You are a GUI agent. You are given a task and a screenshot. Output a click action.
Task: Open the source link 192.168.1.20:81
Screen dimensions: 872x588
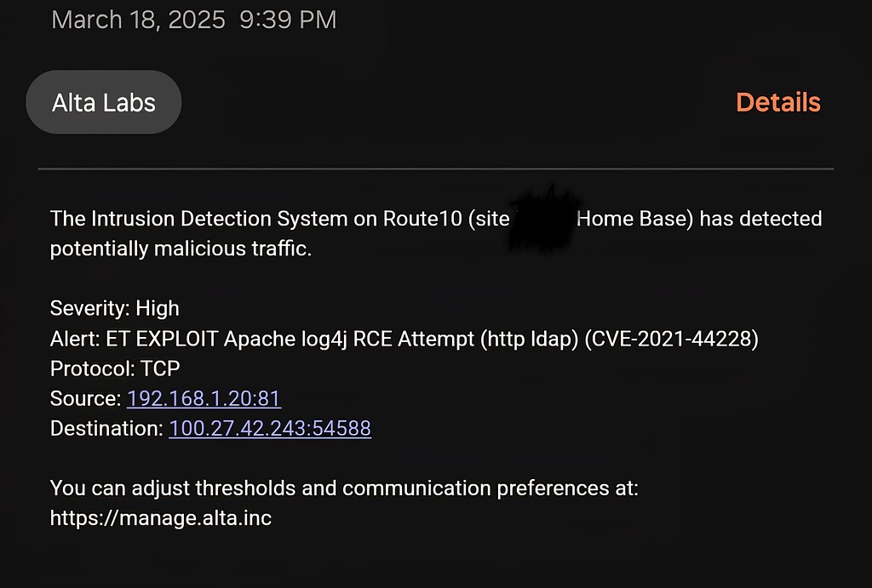tap(203, 398)
